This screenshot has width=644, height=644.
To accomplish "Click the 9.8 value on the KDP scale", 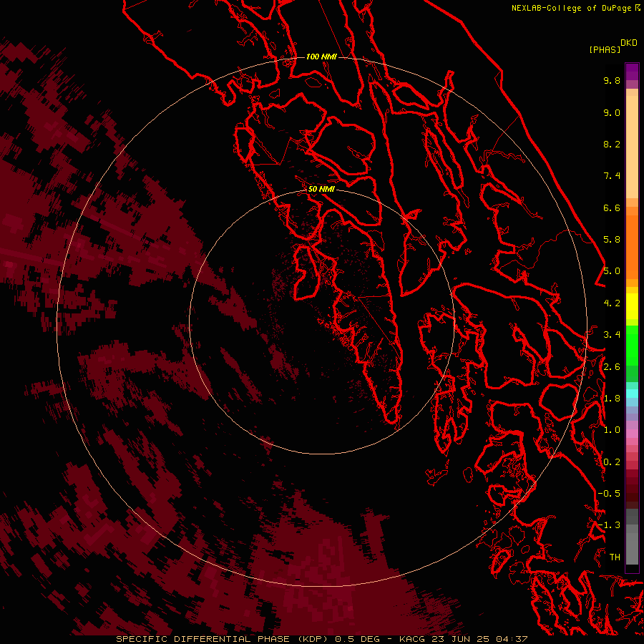I will pos(612,80).
